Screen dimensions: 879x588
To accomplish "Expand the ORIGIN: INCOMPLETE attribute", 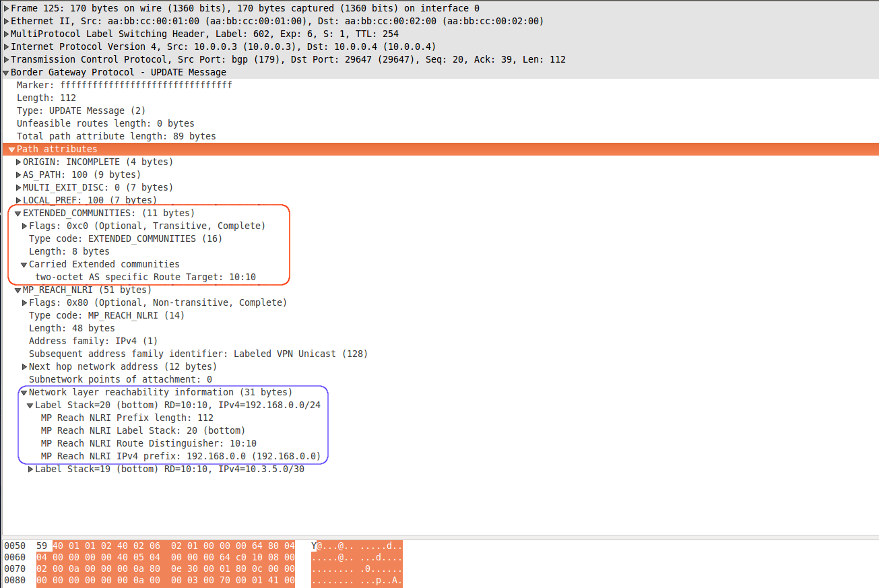I will 18,161.
